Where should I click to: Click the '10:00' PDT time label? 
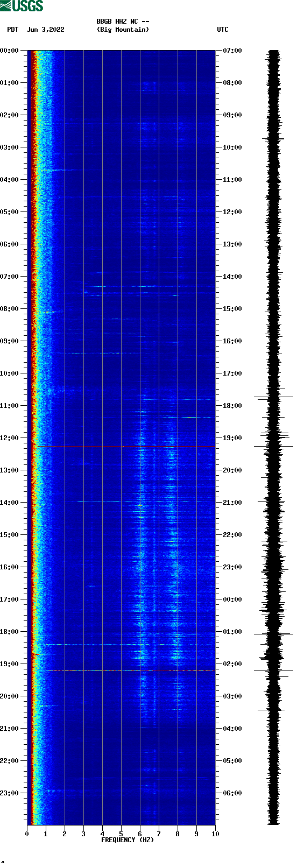pyautogui.click(x=10, y=373)
